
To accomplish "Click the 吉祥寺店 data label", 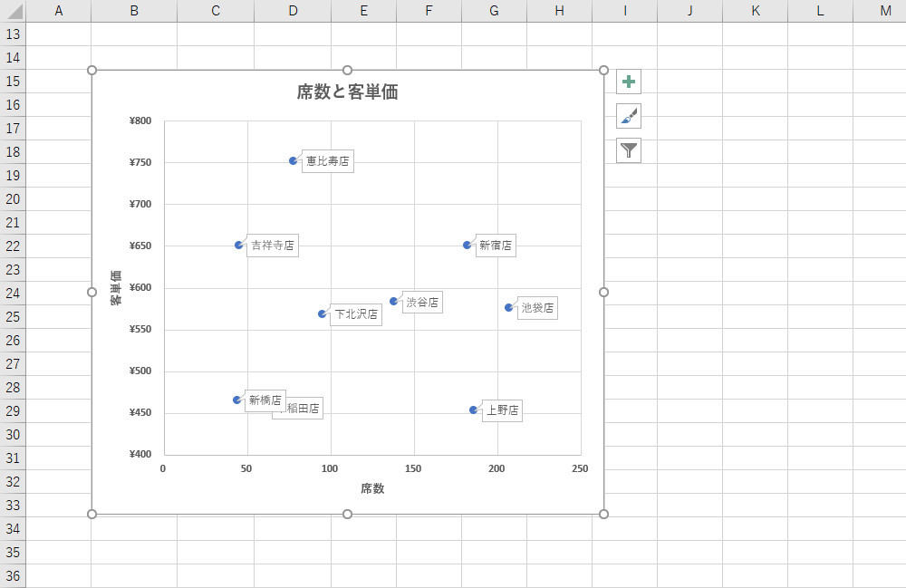I will click(272, 246).
